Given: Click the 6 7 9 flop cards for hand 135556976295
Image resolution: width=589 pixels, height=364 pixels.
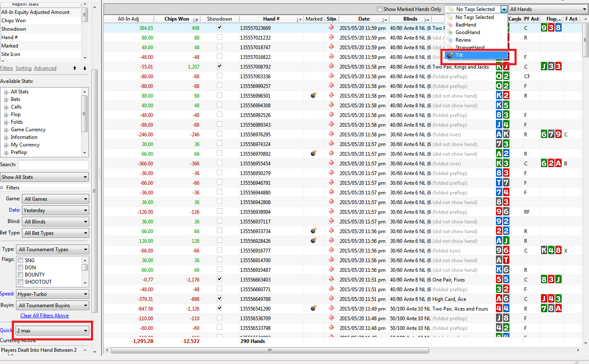Looking at the screenshot, I should 551,134.
